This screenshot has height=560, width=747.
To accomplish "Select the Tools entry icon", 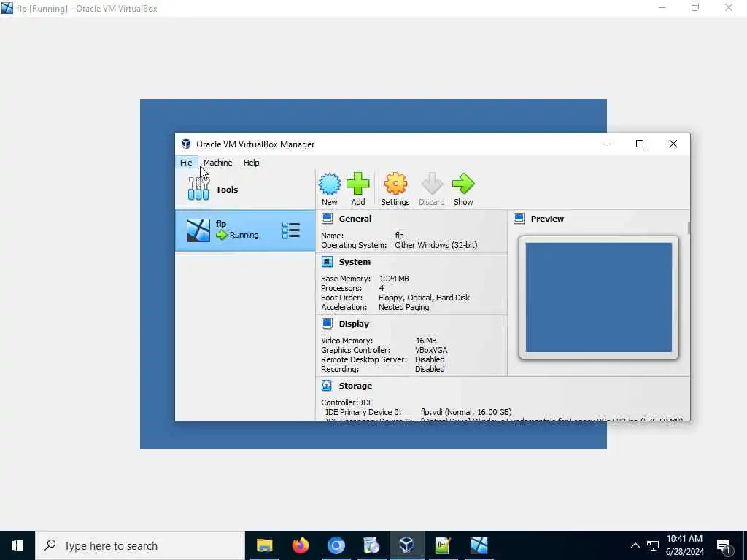I will point(198,189).
